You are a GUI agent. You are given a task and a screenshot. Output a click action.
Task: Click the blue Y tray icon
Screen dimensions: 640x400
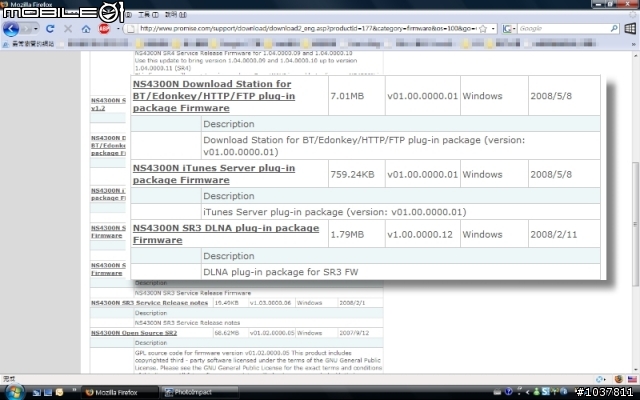[x=508, y=392]
